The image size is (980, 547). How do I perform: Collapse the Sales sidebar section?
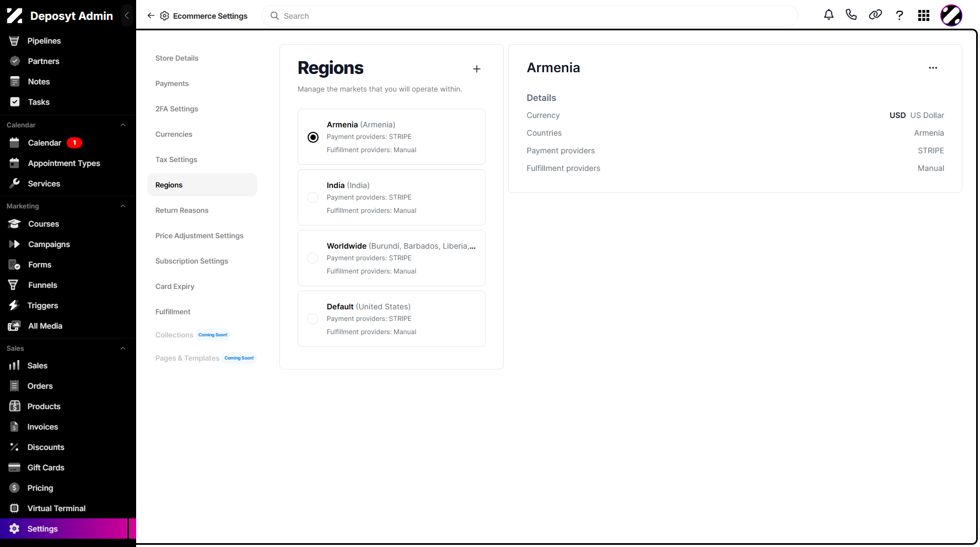[x=123, y=348]
